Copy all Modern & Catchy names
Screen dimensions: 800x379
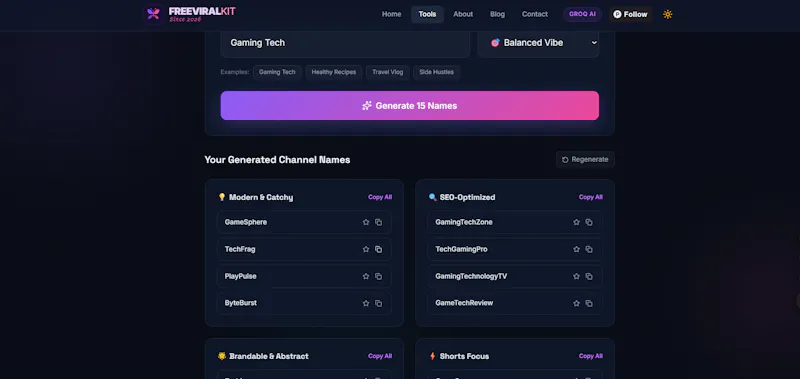coord(380,197)
